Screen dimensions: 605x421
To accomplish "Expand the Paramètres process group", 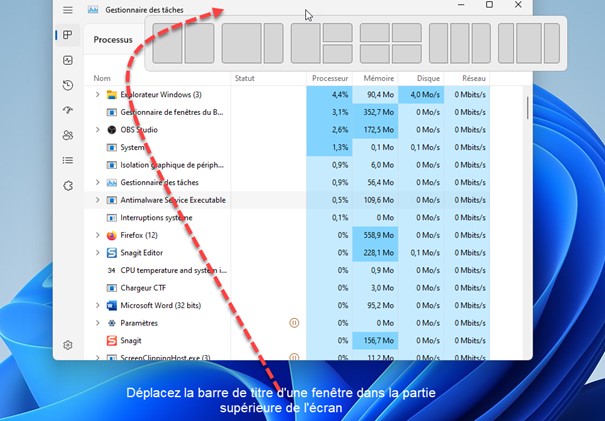I will 98,323.
